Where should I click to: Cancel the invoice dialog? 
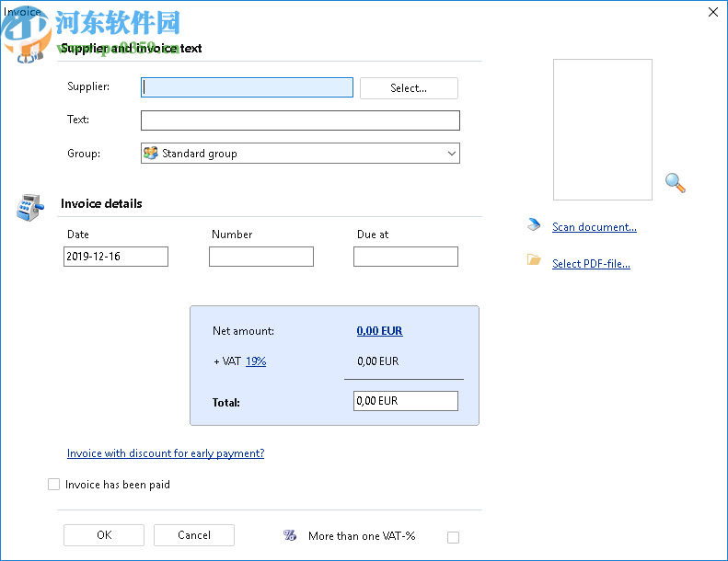point(194,535)
